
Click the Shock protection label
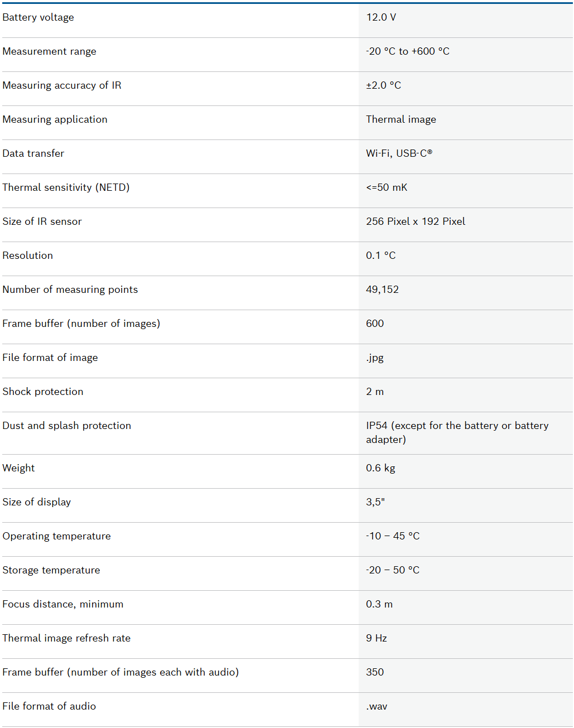pyautogui.click(x=43, y=392)
